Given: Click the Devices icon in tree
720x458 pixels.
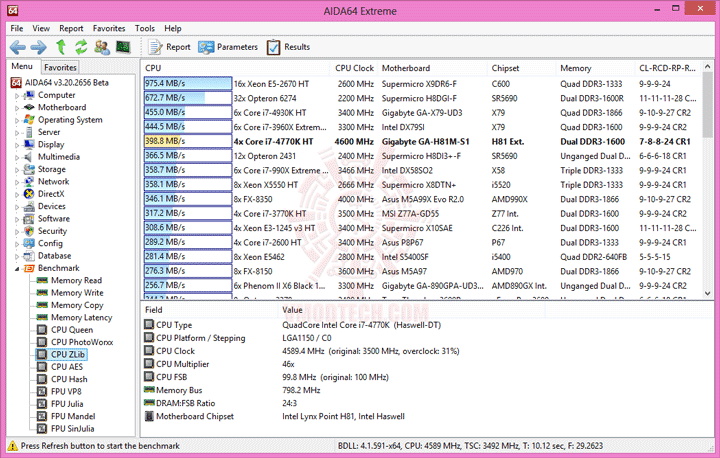Looking at the screenshot, I should 29,206.
